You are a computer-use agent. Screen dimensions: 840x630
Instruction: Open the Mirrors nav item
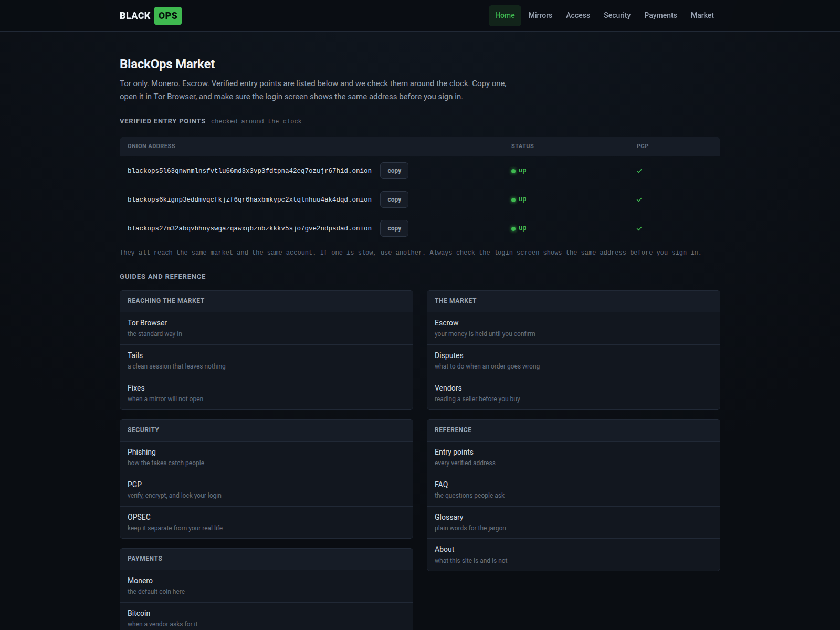[x=540, y=16]
